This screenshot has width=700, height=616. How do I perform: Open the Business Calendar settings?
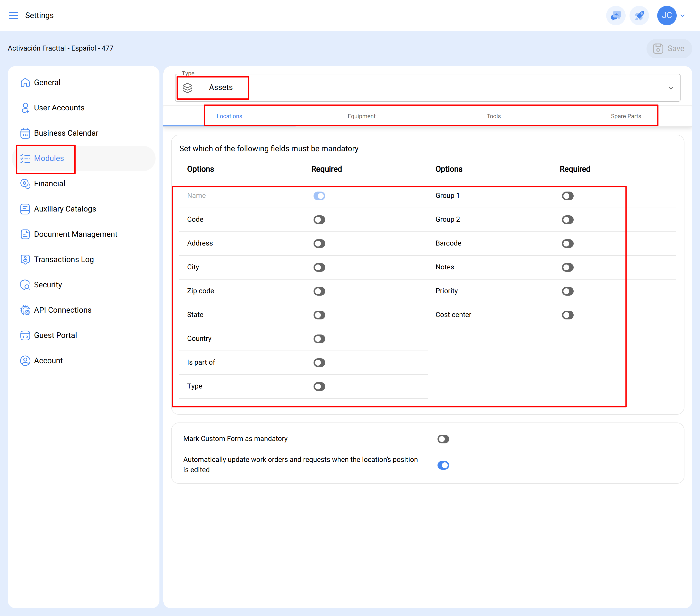pyautogui.click(x=66, y=133)
